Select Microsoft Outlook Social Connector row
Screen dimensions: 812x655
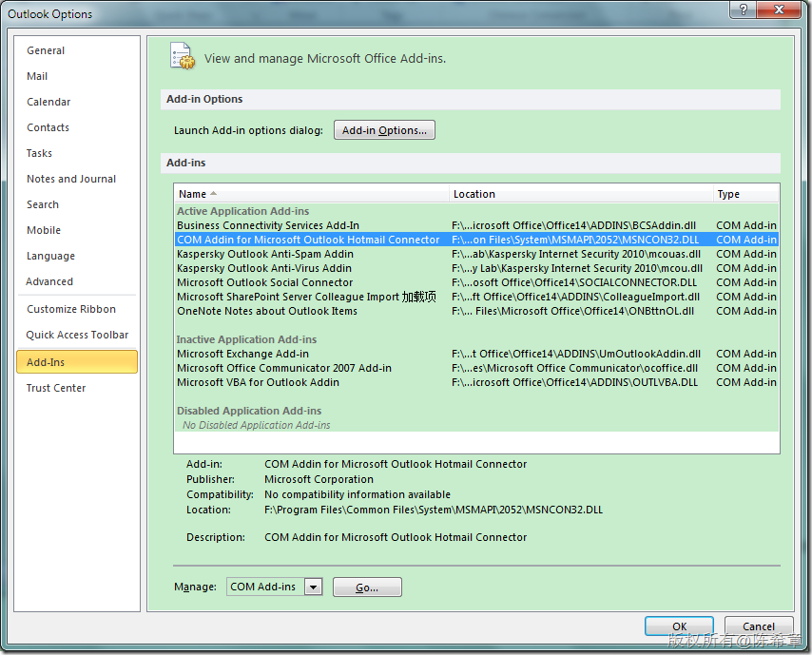pyautogui.click(x=476, y=282)
